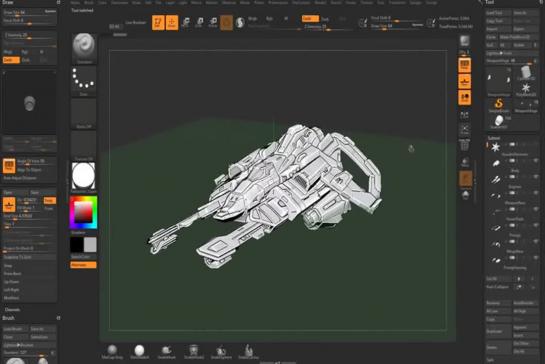545x364 pixels.
Task: Click the orange Alternate button
Action: tap(83, 265)
